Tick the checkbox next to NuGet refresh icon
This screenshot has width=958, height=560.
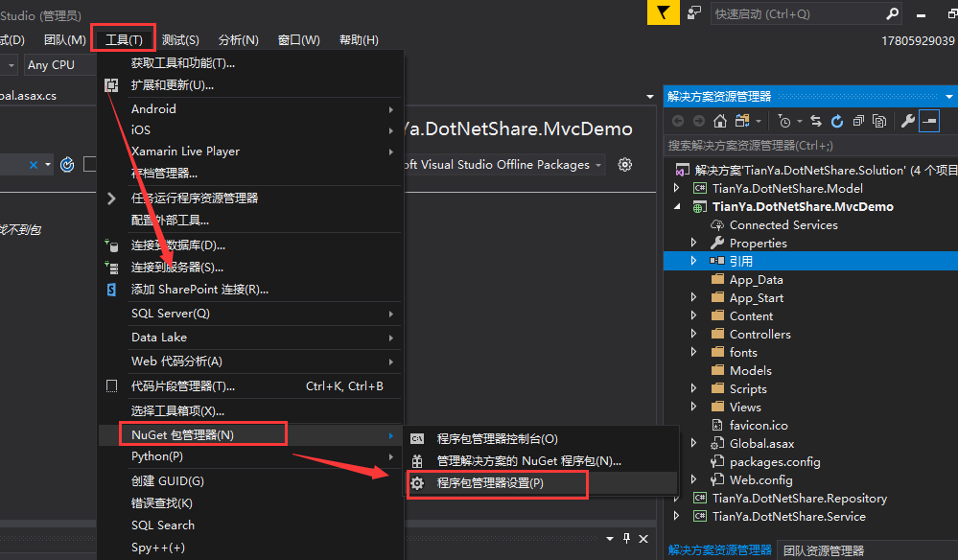pyautogui.click(x=90, y=164)
